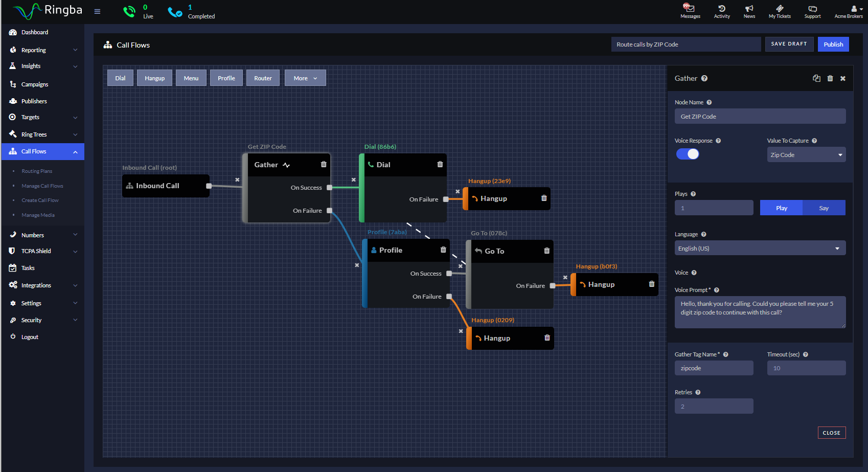This screenshot has height=472, width=868.
Task: Click the Save Draft button
Action: (789, 44)
